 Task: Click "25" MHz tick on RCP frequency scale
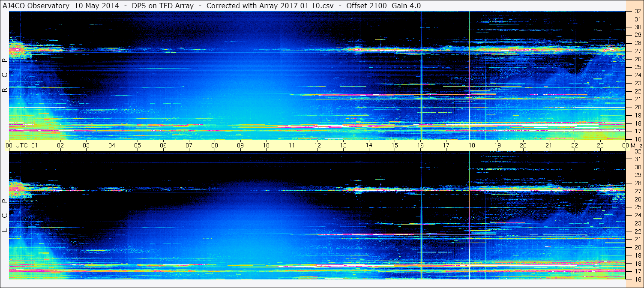tap(638, 67)
